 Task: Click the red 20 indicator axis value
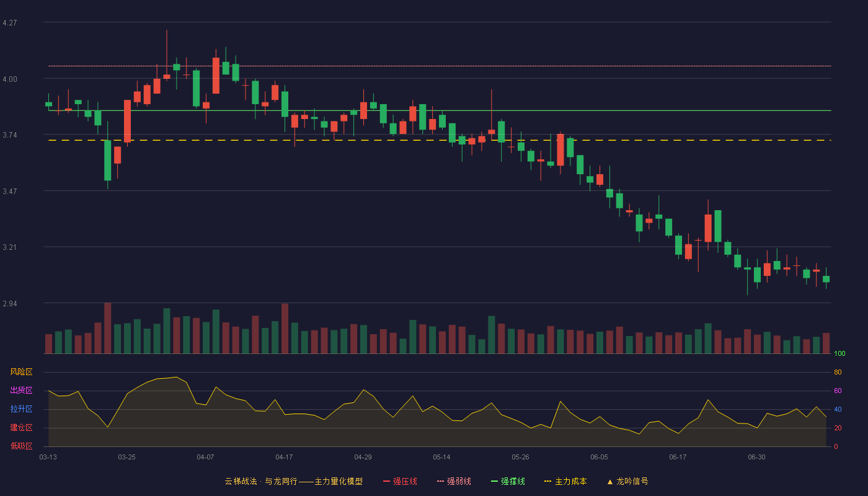pyautogui.click(x=838, y=428)
